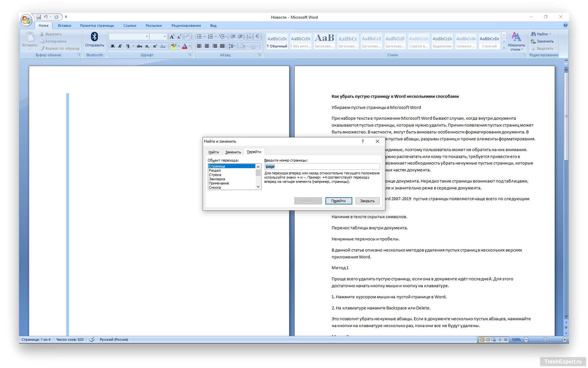
Task: Click the red font color button
Action: 185,46
